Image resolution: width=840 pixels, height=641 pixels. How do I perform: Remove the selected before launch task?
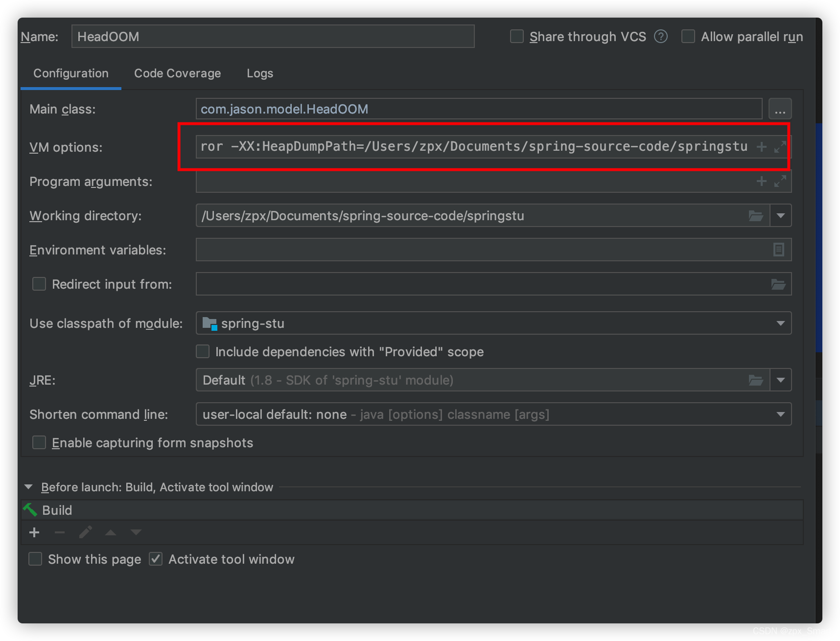coord(60,532)
